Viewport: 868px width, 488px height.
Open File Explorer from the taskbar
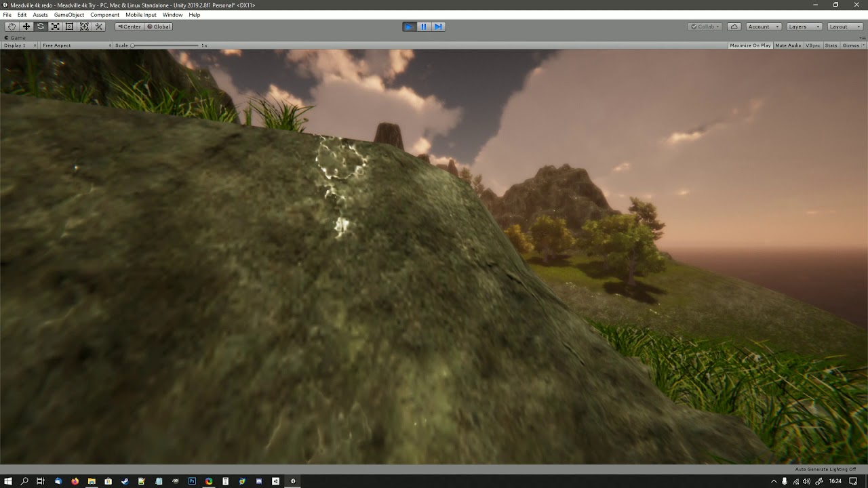point(92,481)
